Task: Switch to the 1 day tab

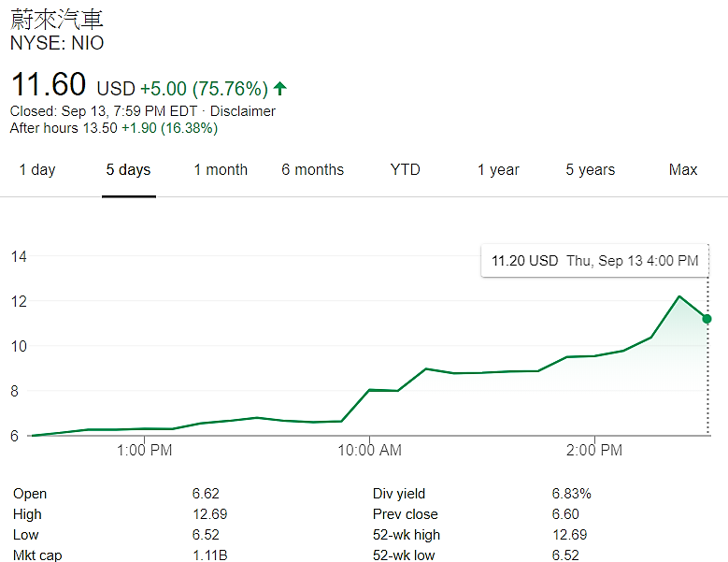Action: [x=37, y=170]
